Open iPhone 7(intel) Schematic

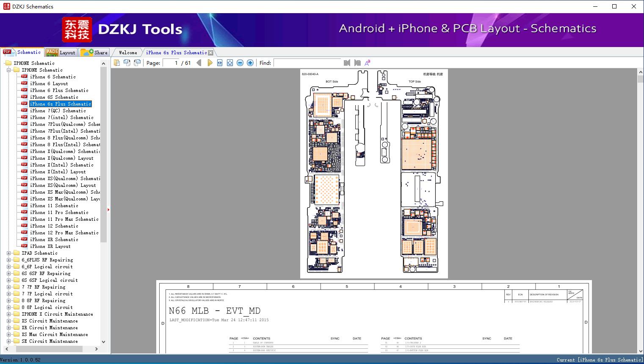click(62, 117)
